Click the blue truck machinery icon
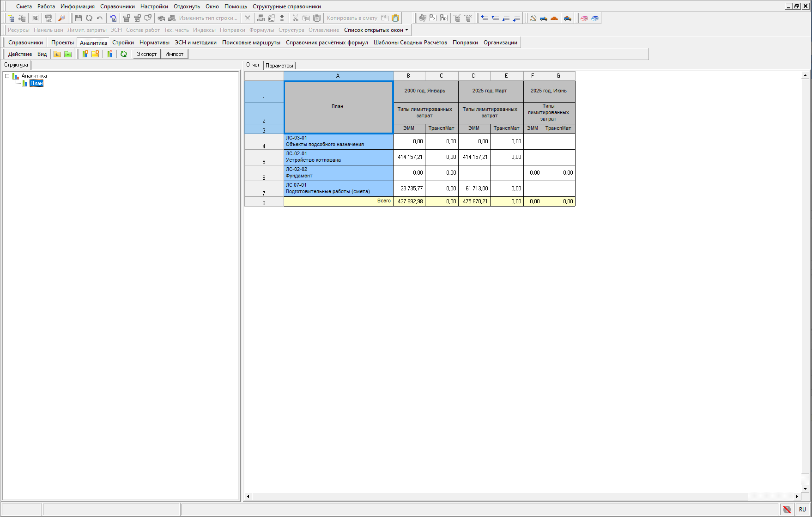The image size is (812, 517). [544, 18]
